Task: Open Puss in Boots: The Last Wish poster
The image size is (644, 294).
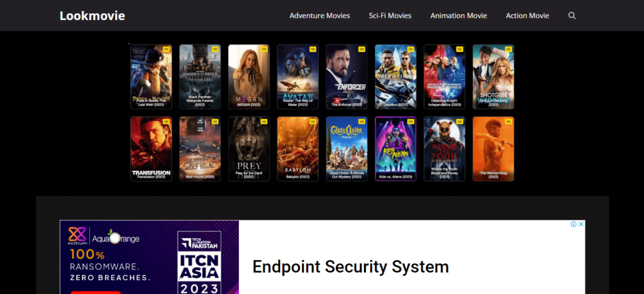Action: (x=151, y=77)
